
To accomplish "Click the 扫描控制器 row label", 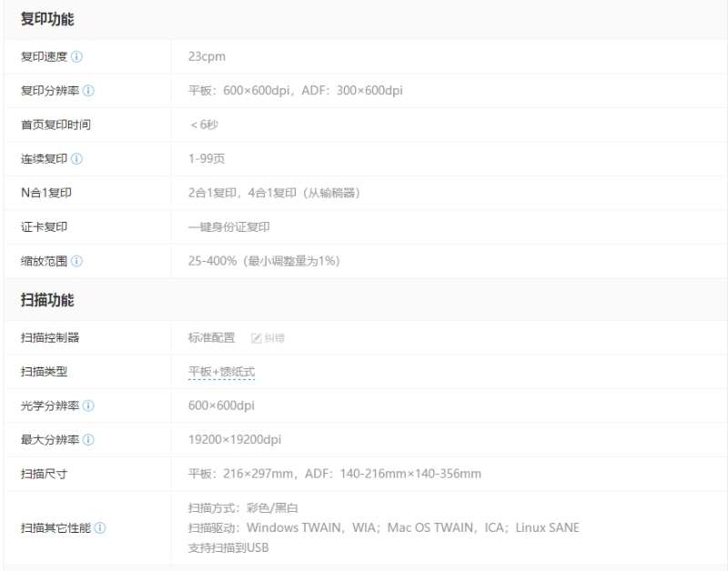I will [50, 338].
